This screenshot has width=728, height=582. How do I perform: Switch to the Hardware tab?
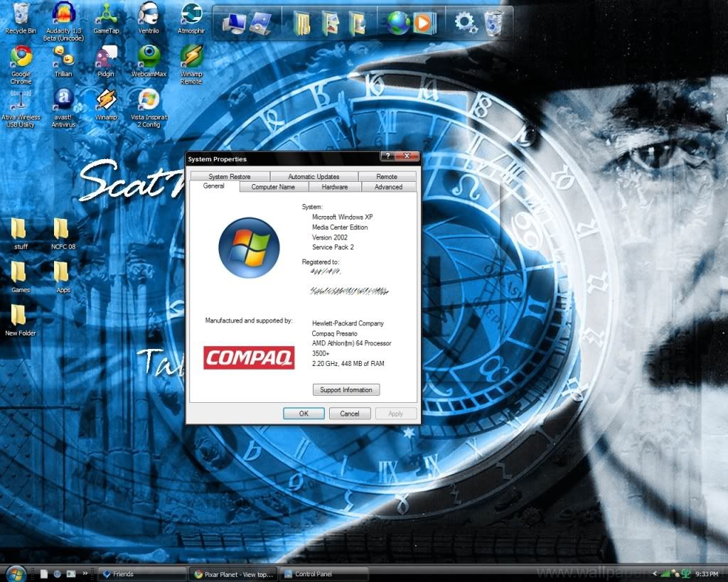pyautogui.click(x=334, y=187)
